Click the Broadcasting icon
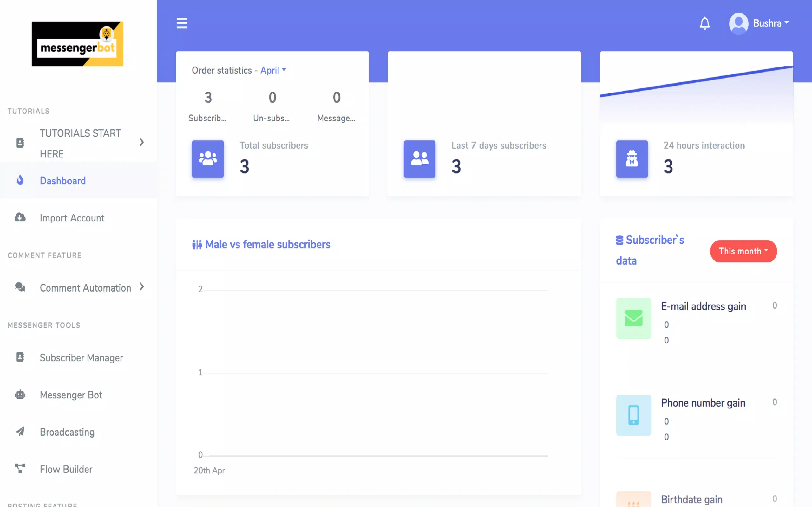Screen dimensions: 812x507 21,431
